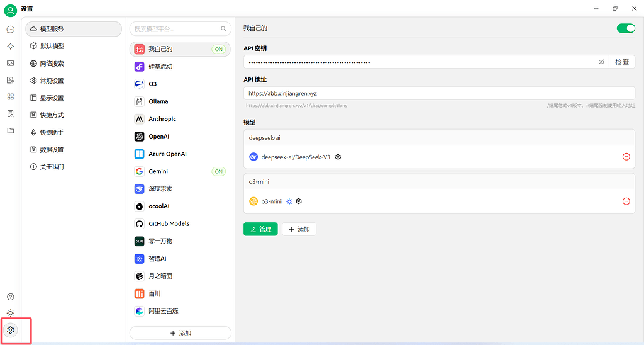Select 深度求索 provider

(180, 189)
